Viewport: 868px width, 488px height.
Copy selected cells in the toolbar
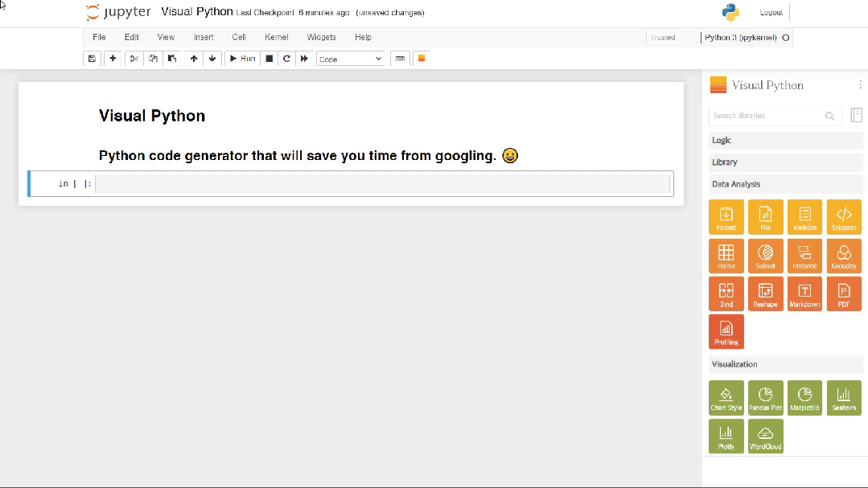pos(154,59)
